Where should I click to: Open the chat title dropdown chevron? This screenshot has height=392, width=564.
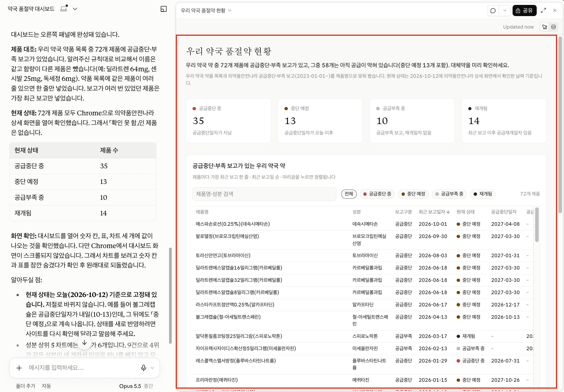click(75, 9)
